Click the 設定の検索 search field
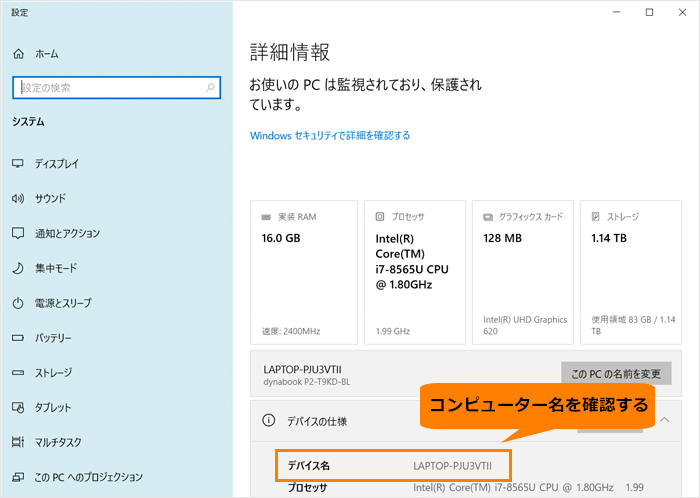This screenshot has width=700, height=498. (x=117, y=87)
